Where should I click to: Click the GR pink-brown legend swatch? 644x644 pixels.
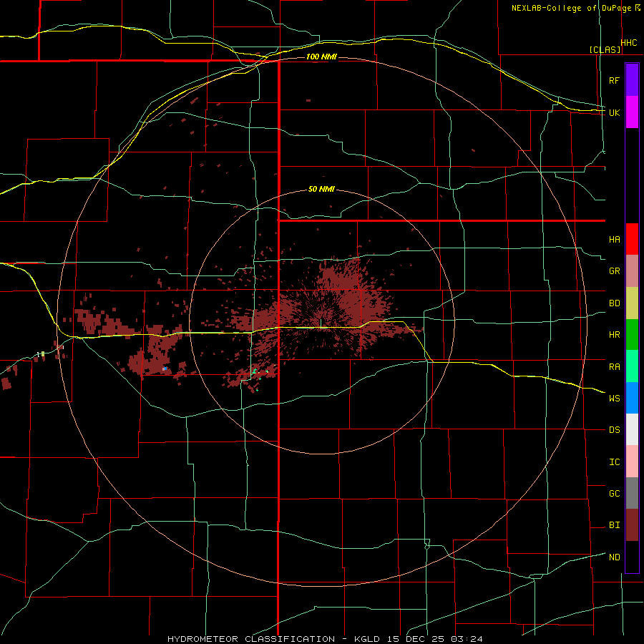[632, 271]
